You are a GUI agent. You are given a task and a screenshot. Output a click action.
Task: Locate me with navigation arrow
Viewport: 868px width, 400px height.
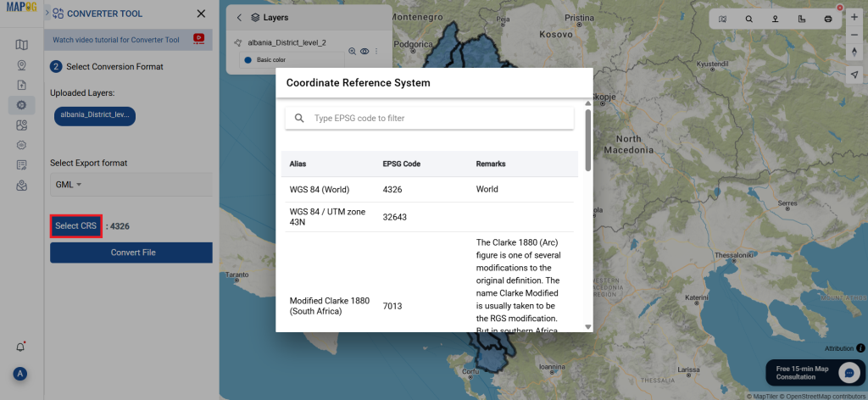(x=854, y=75)
